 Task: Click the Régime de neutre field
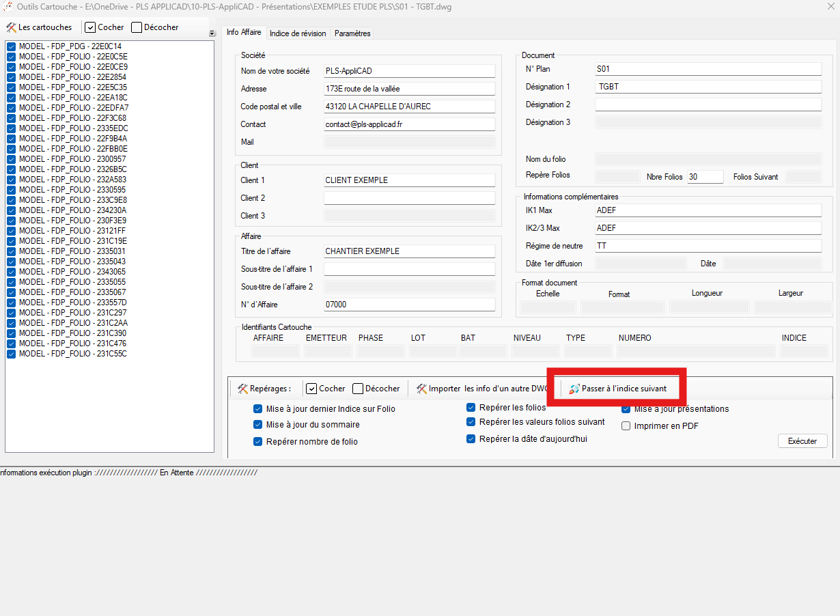pos(708,246)
